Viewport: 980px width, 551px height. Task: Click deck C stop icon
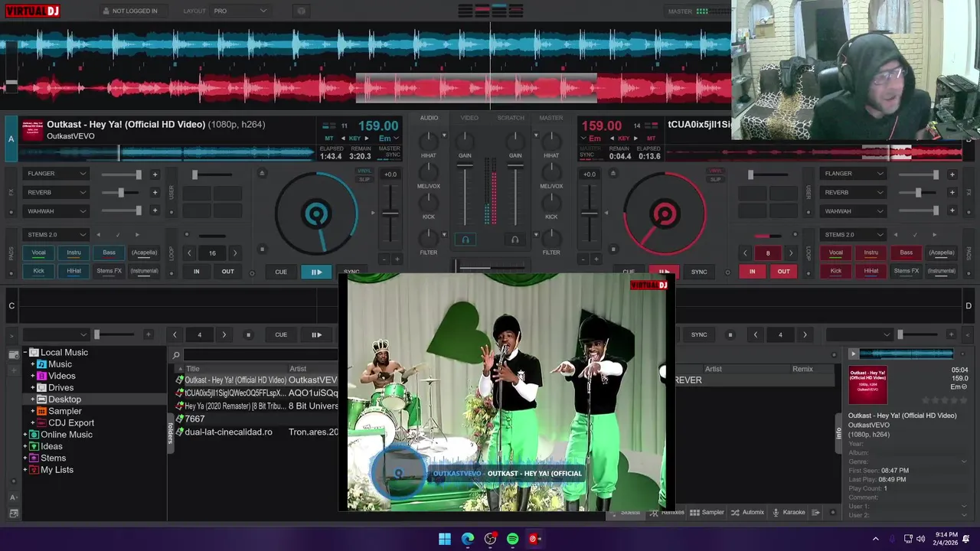(x=248, y=334)
